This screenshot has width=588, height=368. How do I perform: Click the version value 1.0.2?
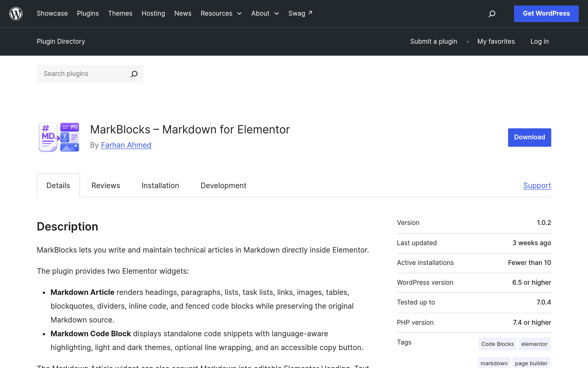coord(544,223)
